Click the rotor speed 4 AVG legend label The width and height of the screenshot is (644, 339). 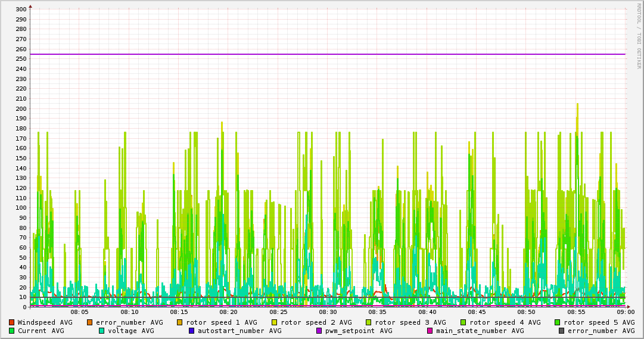click(x=505, y=322)
